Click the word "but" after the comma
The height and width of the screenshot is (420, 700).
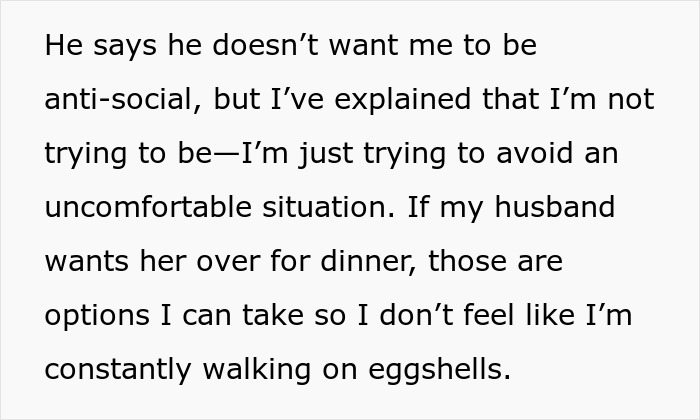237,99
